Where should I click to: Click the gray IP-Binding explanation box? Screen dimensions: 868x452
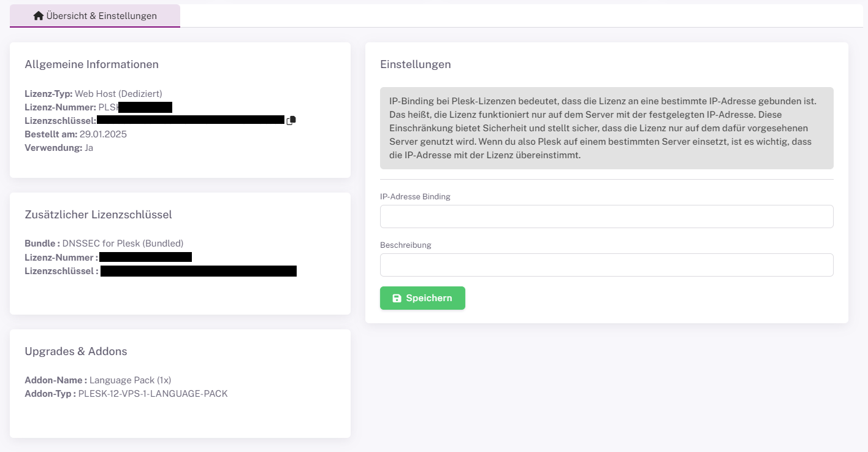point(606,128)
